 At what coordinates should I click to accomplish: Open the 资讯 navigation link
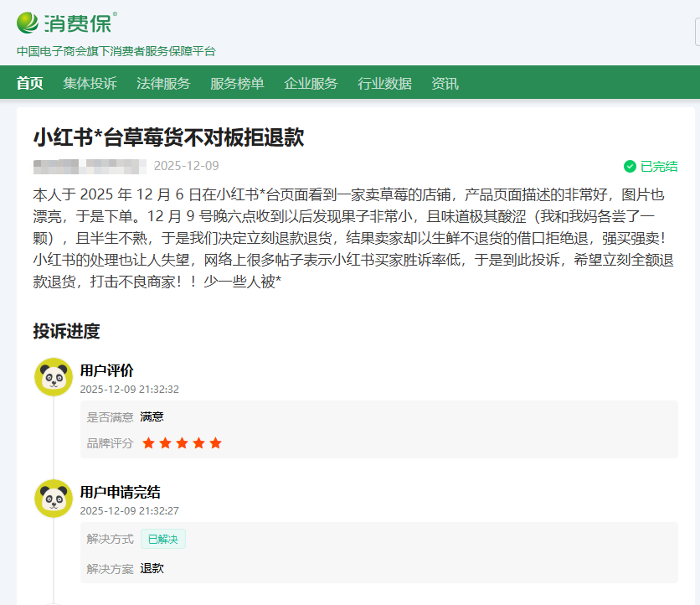click(445, 83)
